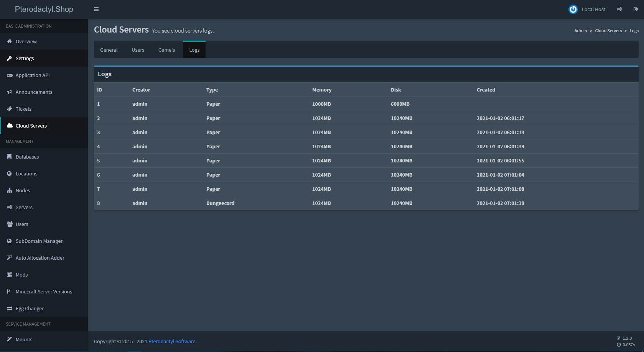The image size is (644, 352).
Task: Open Nodes via the sitemap icon
Action: point(10,191)
